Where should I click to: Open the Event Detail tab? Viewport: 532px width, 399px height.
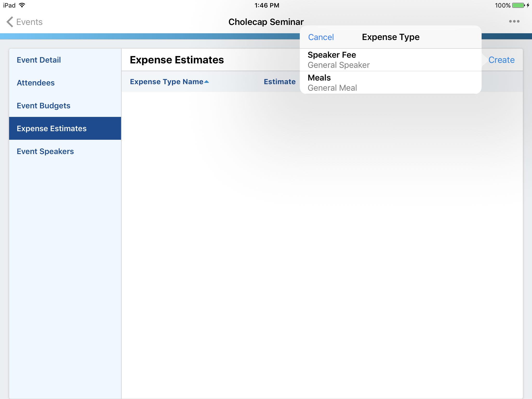39,60
